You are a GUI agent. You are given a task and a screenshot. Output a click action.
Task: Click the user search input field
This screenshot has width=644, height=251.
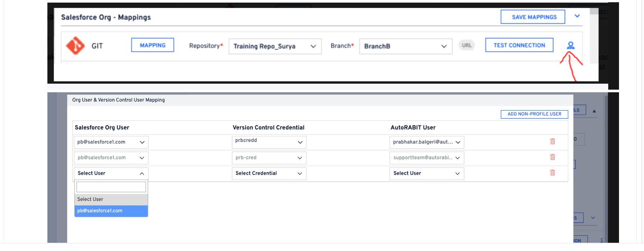[x=111, y=187]
